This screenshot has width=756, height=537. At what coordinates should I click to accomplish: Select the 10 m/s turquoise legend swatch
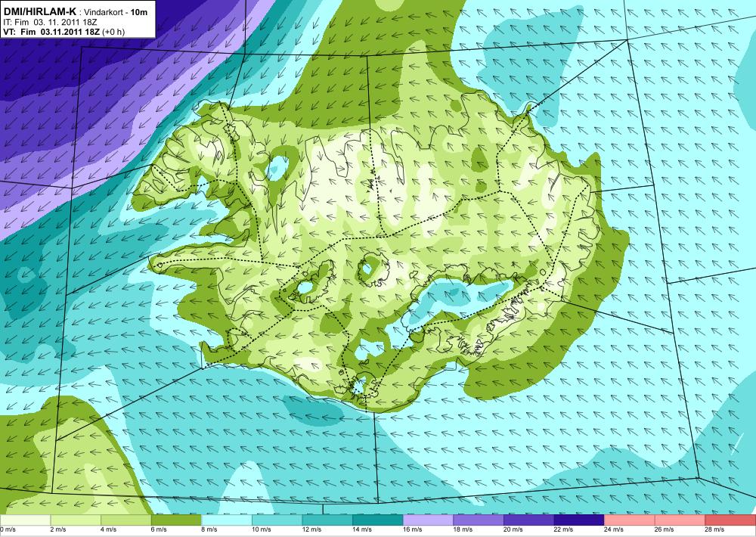pyautogui.click(x=277, y=520)
